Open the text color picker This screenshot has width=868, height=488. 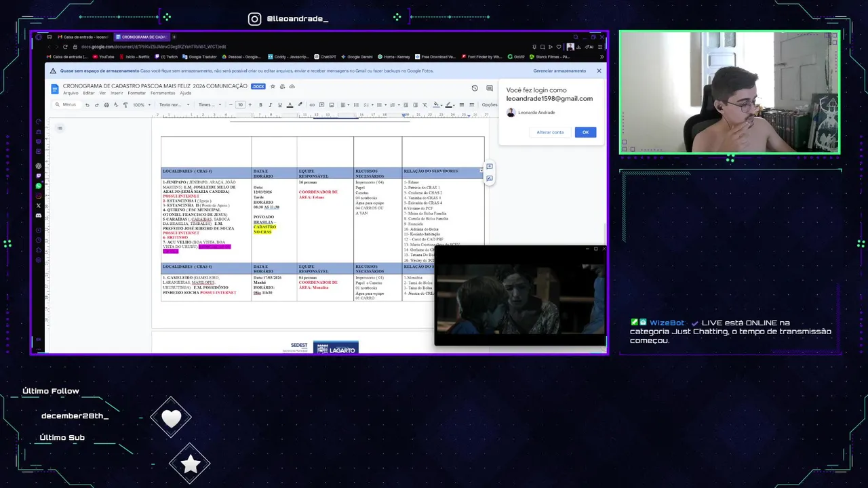[x=290, y=104]
